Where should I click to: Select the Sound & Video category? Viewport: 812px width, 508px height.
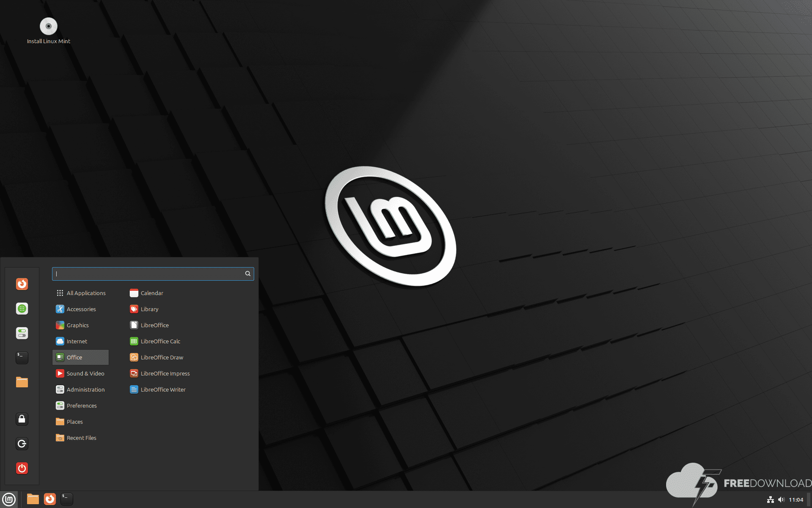pos(85,373)
